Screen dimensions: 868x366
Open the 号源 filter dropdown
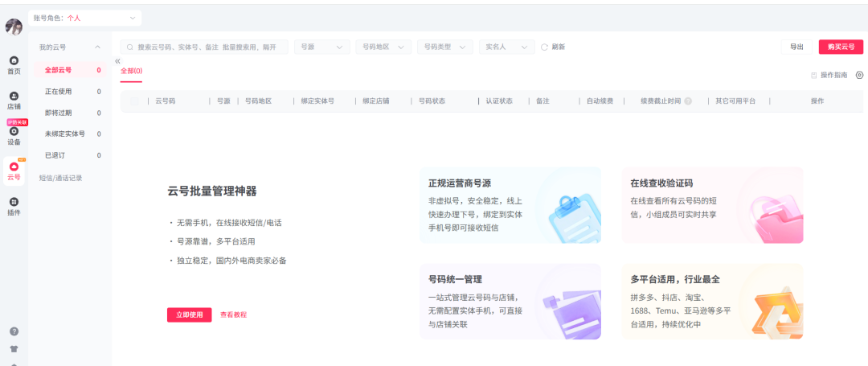tap(322, 47)
